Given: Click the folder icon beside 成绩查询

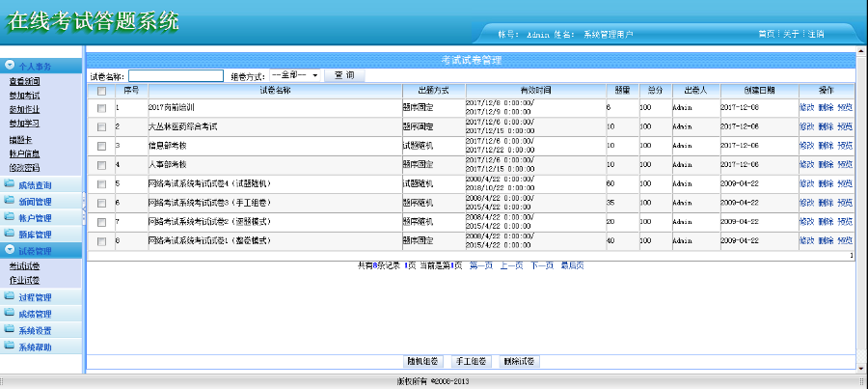Looking at the screenshot, I should point(9,184).
